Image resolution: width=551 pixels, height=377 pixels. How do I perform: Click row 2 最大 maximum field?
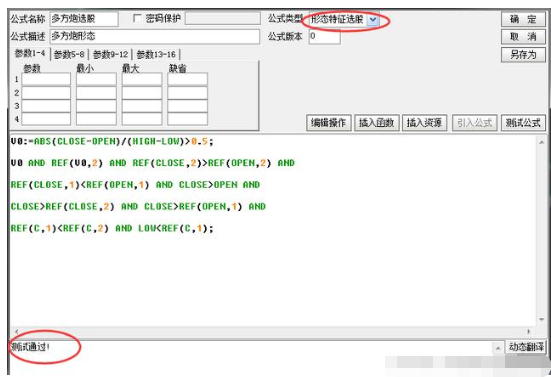[x=142, y=93]
